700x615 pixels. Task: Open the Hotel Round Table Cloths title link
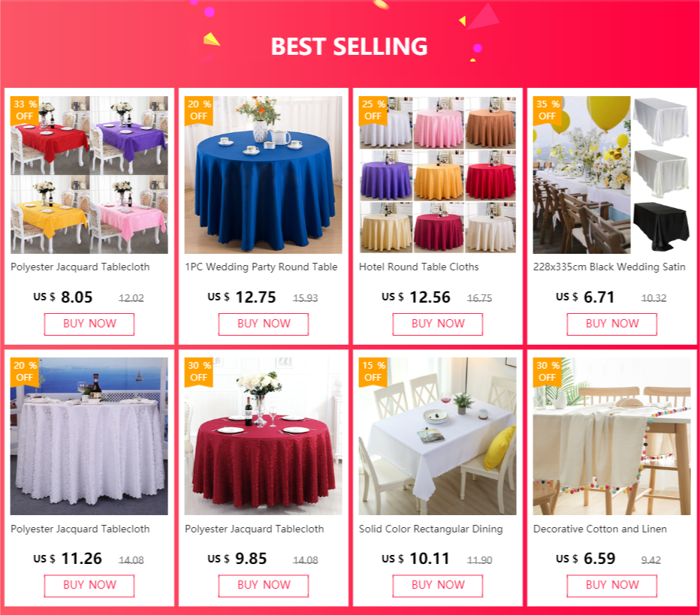(x=419, y=267)
